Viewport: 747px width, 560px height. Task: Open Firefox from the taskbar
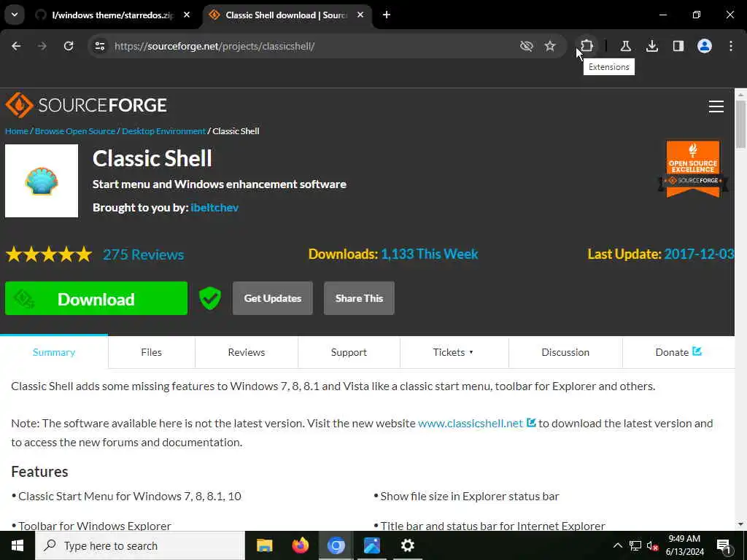coord(300,545)
